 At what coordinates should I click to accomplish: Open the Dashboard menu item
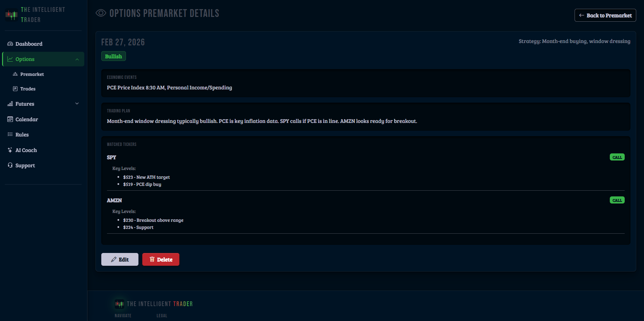pyautogui.click(x=29, y=44)
